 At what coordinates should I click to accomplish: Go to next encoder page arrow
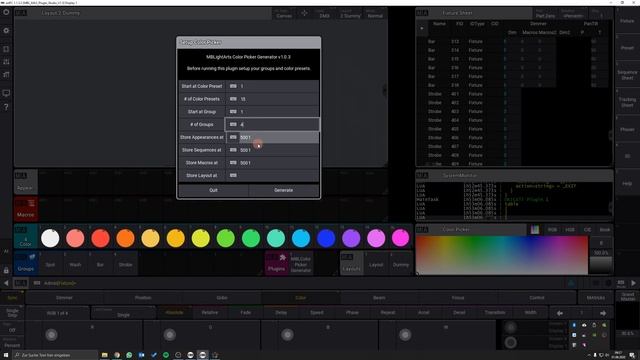tap(603, 313)
